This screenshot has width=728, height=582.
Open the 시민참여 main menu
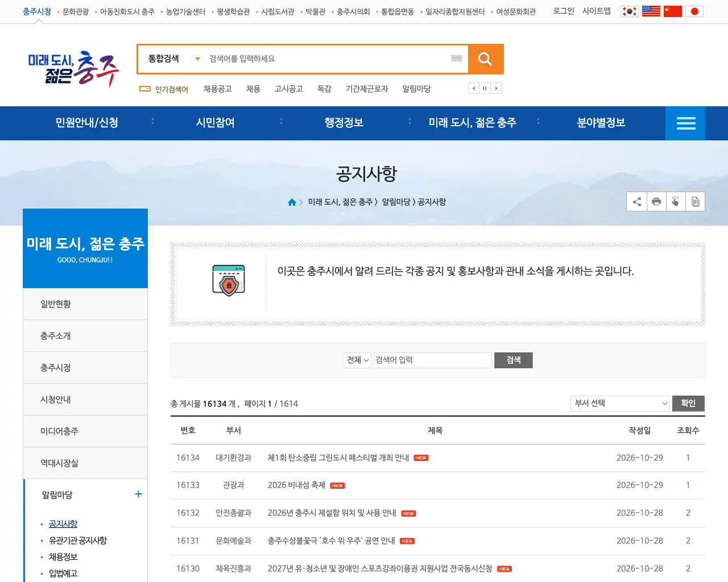click(216, 123)
